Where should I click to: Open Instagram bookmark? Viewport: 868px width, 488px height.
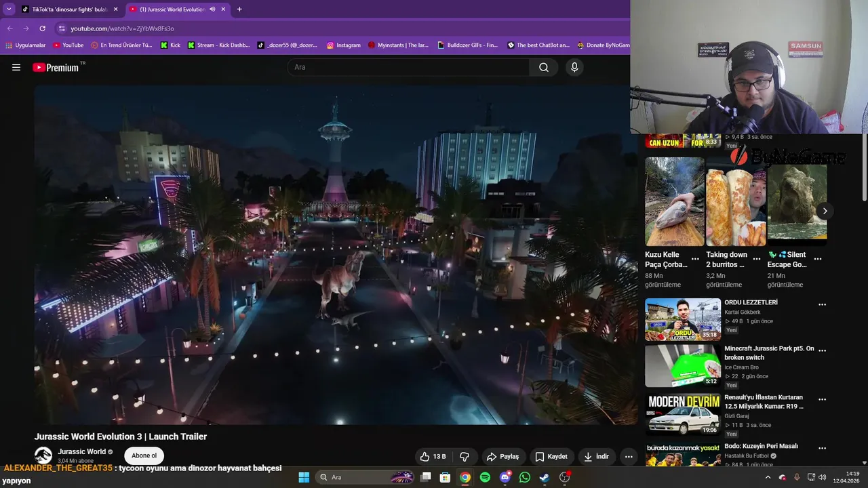(344, 45)
